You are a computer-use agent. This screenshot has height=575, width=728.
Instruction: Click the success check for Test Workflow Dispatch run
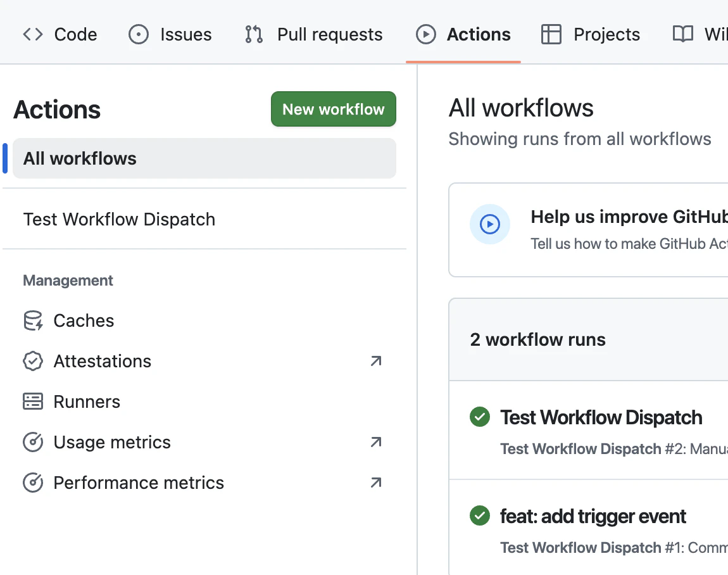[480, 417]
